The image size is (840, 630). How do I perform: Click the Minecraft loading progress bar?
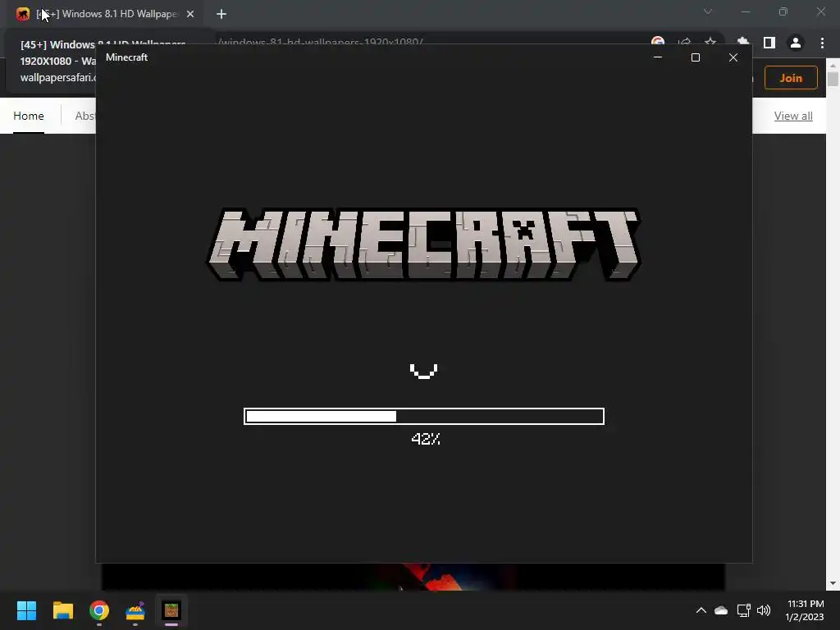[424, 416]
